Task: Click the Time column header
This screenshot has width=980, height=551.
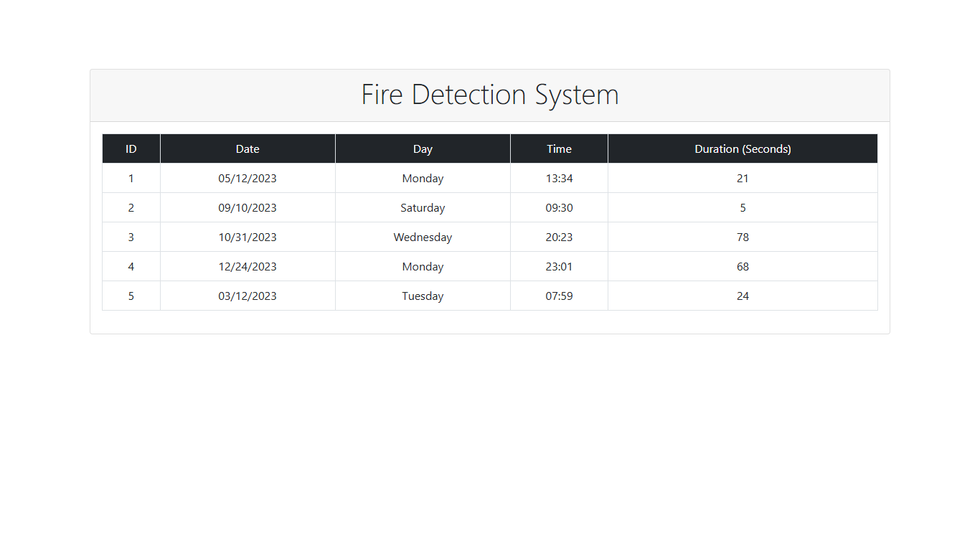Action: click(x=559, y=149)
